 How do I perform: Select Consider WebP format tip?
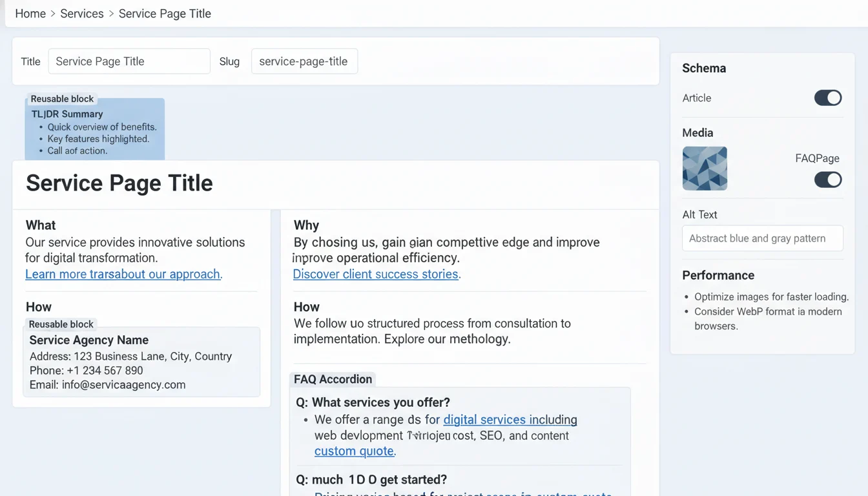768,318
